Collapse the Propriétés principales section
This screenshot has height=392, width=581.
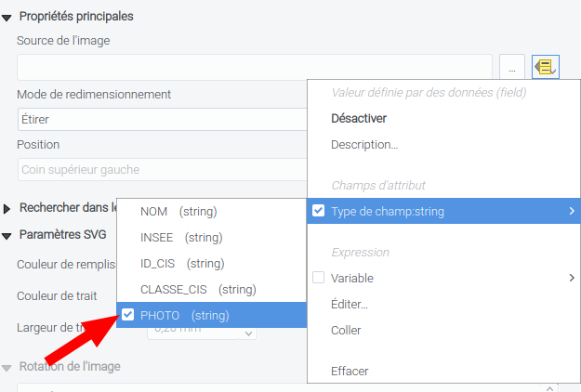(7, 17)
